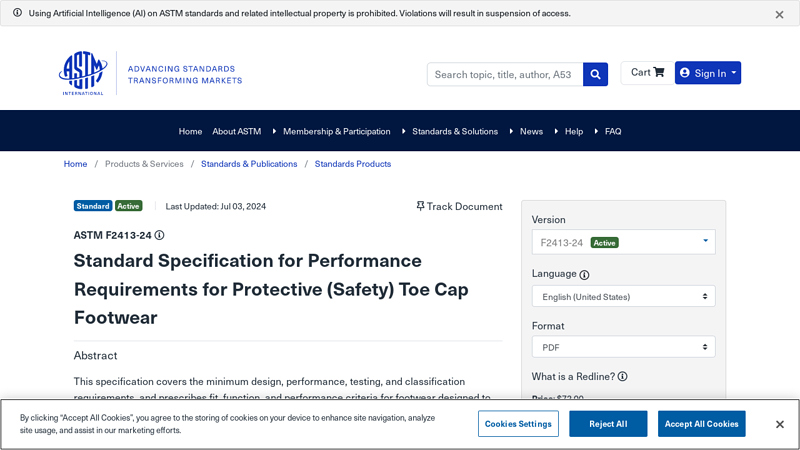800x450 pixels.
Task: Open the Language selection dropdown
Action: [x=623, y=297]
